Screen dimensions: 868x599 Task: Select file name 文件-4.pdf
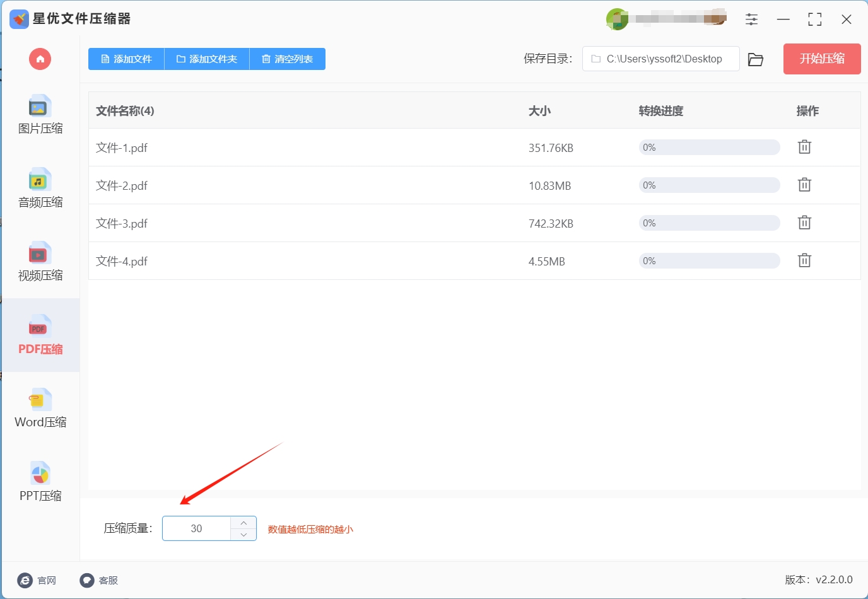click(122, 261)
